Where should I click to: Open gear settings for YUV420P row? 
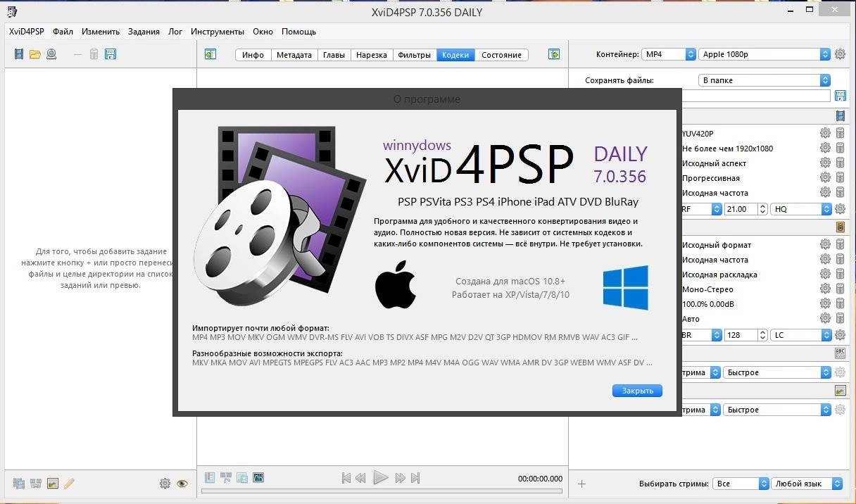pyautogui.click(x=825, y=134)
